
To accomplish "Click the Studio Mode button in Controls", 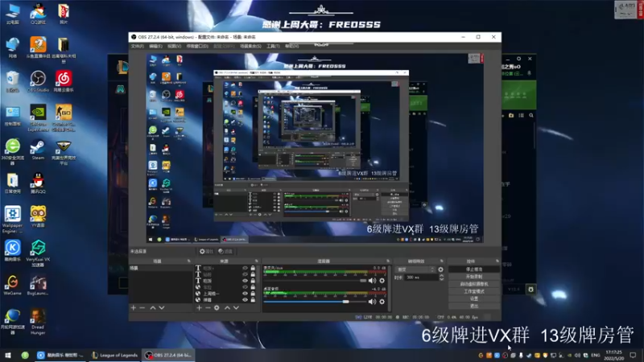I will 474,291.
